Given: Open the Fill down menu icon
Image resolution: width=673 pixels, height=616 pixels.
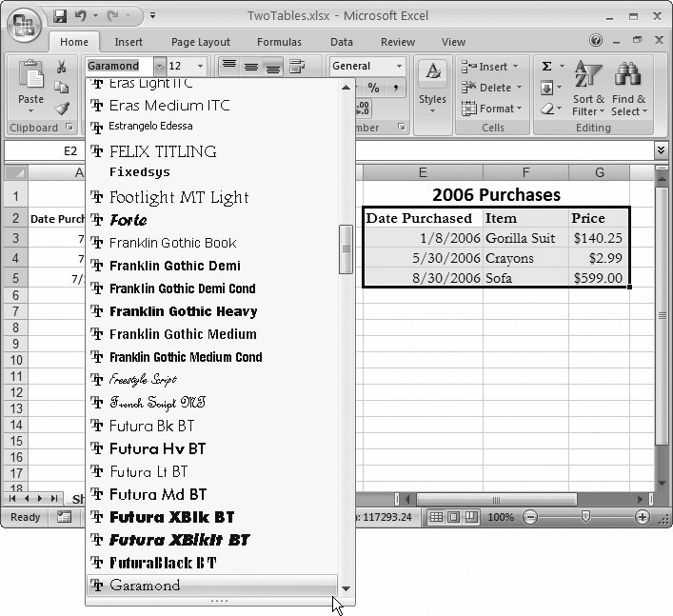Looking at the screenshot, I should (x=546, y=88).
